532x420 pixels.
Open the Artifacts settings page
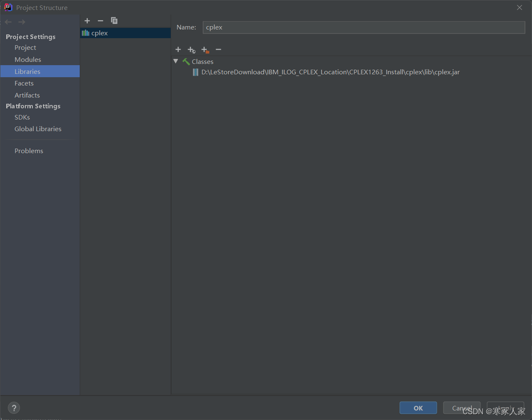coord(27,95)
